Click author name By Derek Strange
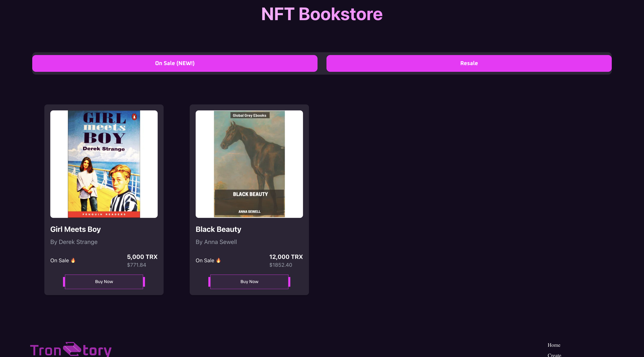 point(74,242)
